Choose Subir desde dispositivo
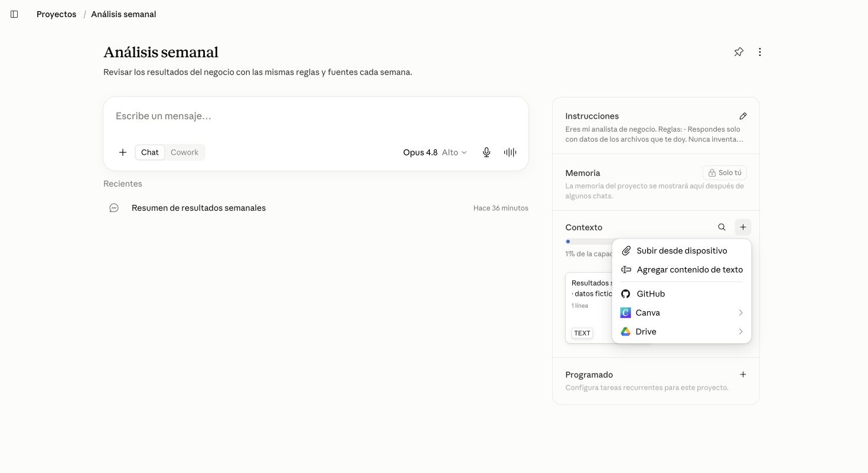Image resolution: width=868 pixels, height=473 pixels. pos(681,251)
